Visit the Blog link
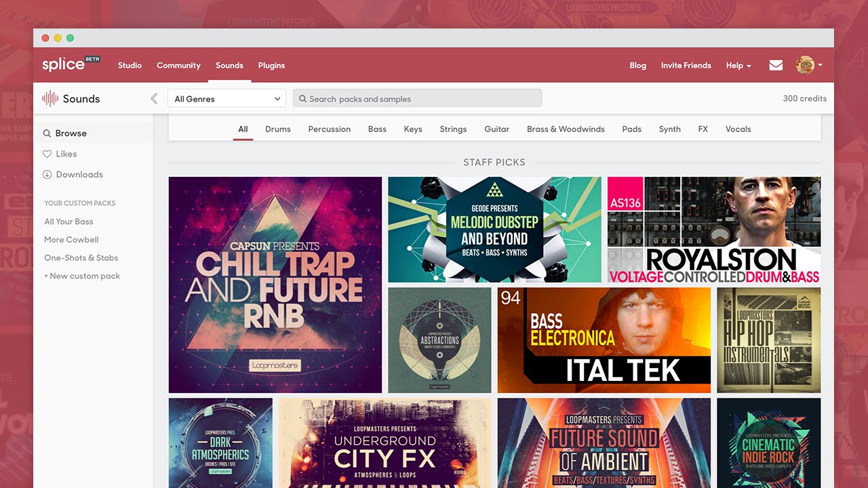Image resolution: width=868 pixels, height=488 pixels. tap(637, 66)
